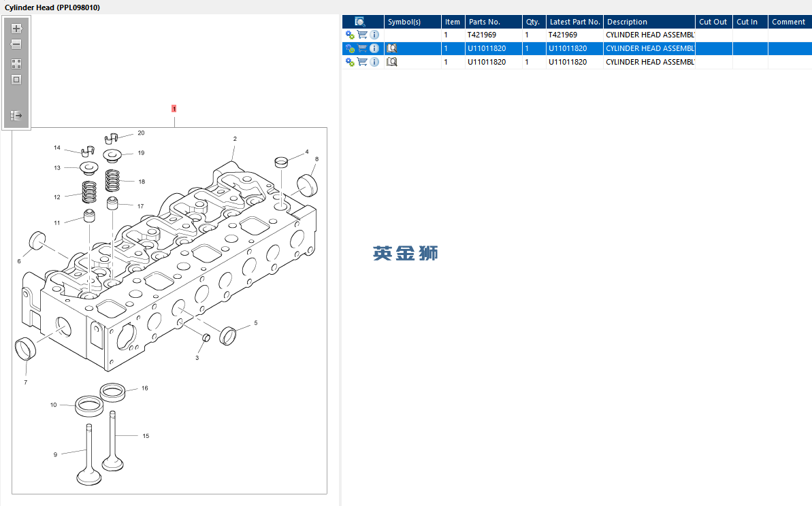Click callout number 18 near the spring
Image resolution: width=812 pixels, height=506 pixels.
pyautogui.click(x=142, y=182)
